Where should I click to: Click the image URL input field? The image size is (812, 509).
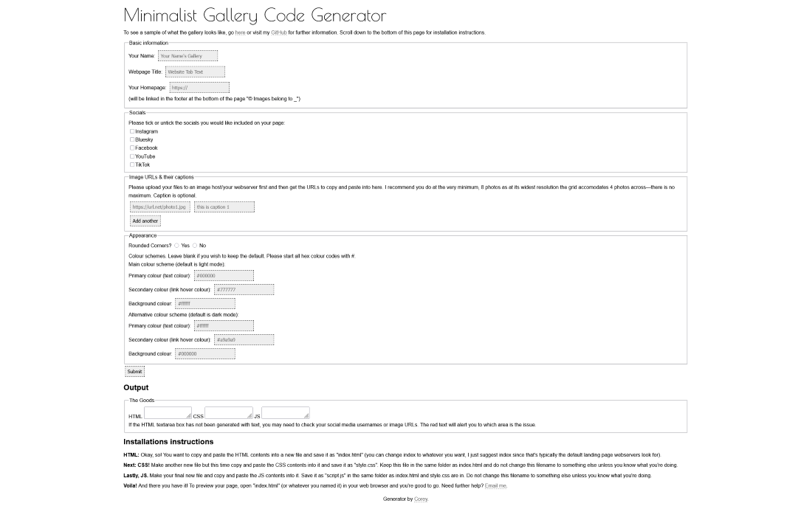click(160, 207)
